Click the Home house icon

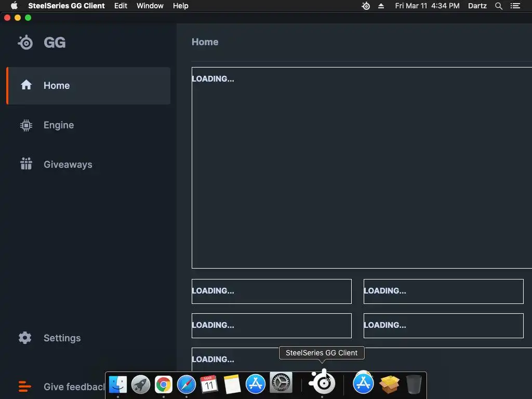26,85
